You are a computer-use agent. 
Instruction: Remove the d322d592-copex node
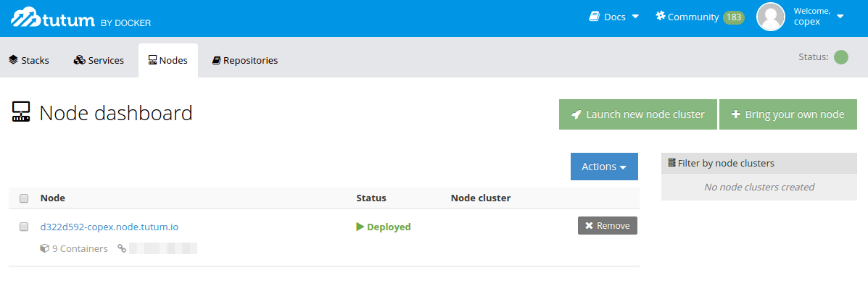(607, 226)
